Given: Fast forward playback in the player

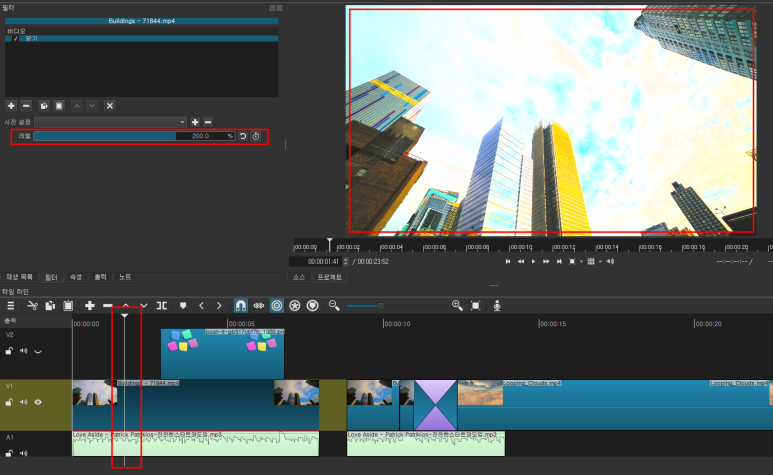Looking at the screenshot, I should click(546, 262).
